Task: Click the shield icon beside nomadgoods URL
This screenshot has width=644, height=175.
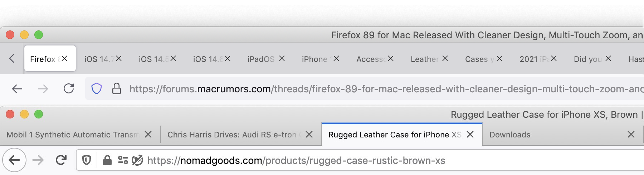Action: pos(87,160)
